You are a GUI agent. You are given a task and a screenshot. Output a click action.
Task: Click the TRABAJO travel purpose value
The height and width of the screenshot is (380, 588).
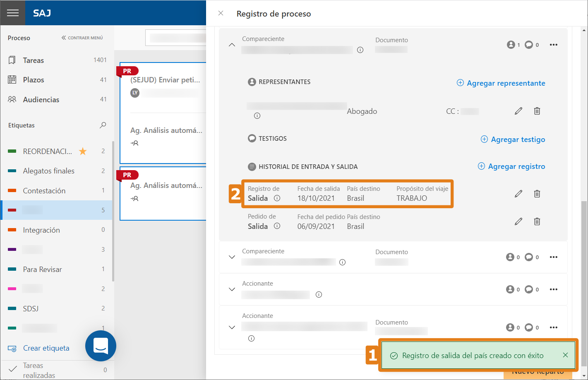(x=412, y=198)
